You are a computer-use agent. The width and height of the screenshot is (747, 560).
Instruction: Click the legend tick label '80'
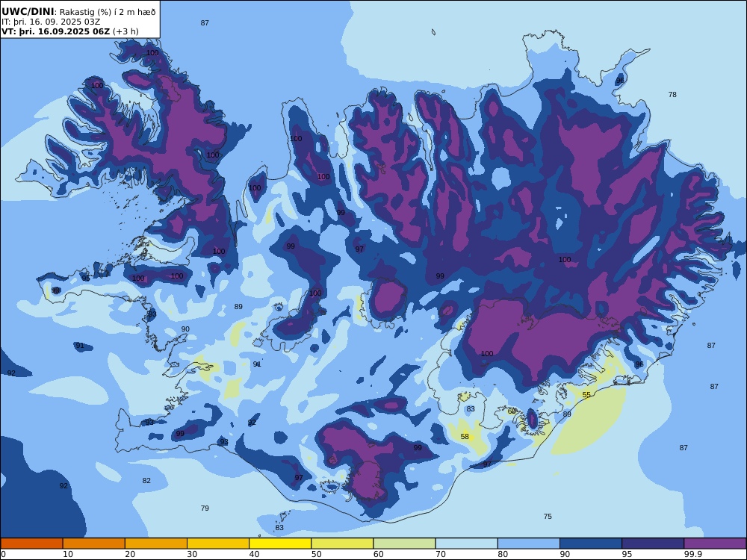pos(503,554)
